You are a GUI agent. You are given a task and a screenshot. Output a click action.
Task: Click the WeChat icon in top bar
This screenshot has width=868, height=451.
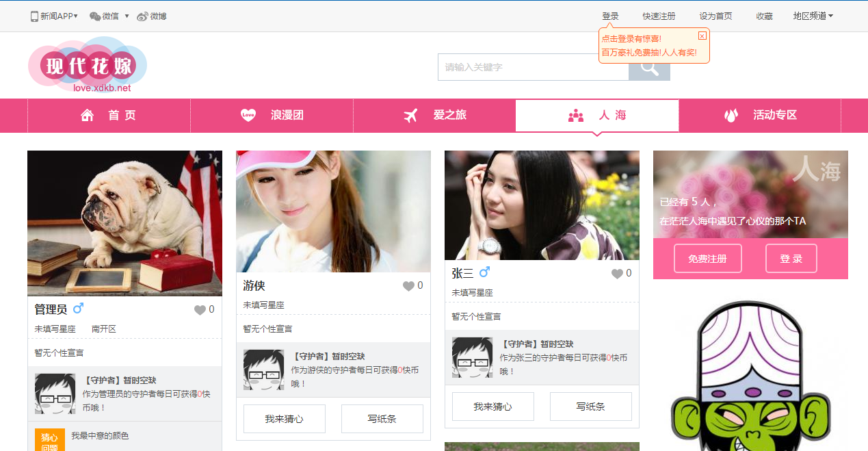click(x=95, y=16)
